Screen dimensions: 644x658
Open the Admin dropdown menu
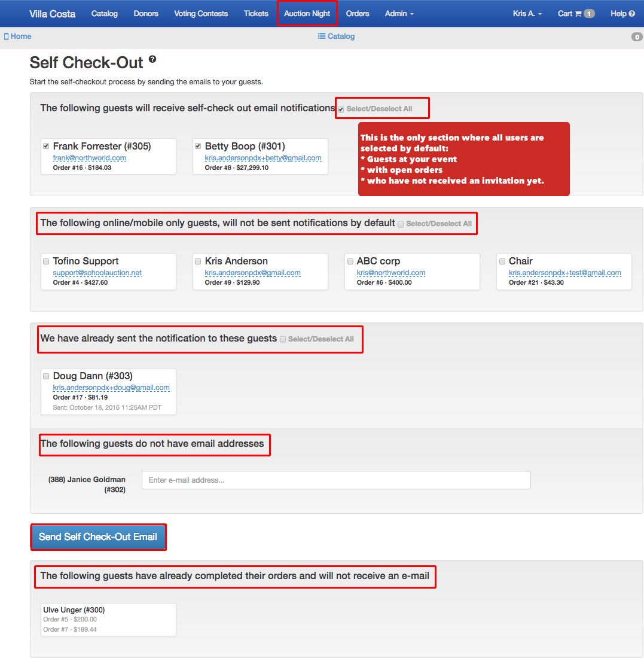(x=399, y=13)
